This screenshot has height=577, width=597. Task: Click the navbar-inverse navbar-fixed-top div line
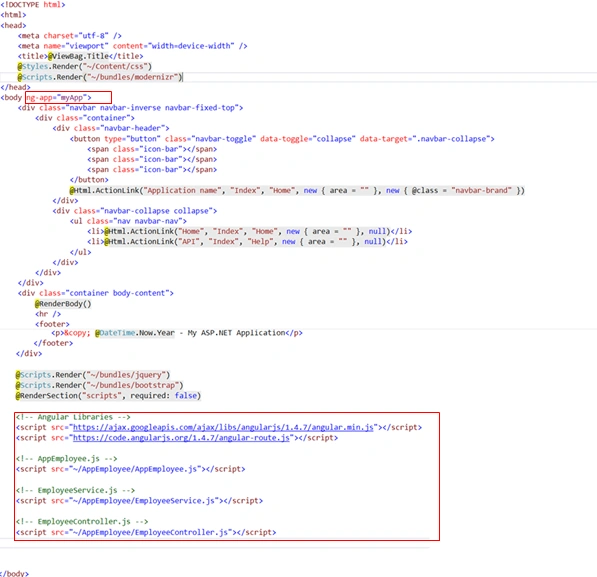(x=130, y=108)
